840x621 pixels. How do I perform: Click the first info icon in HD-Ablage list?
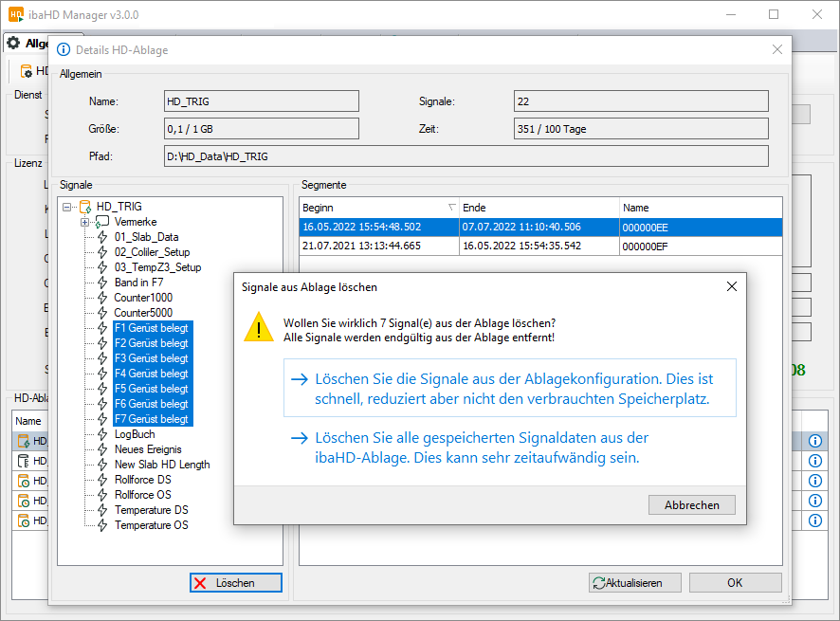pos(814,441)
